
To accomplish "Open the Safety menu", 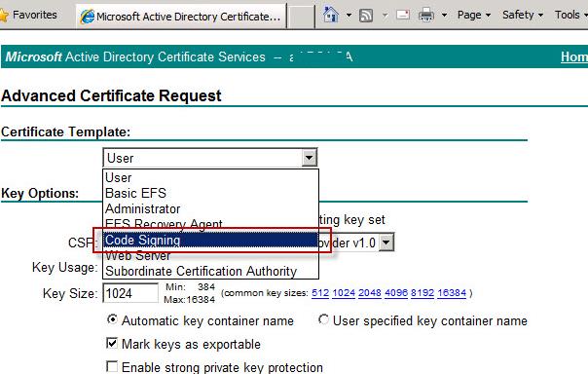I will pos(523,15).
